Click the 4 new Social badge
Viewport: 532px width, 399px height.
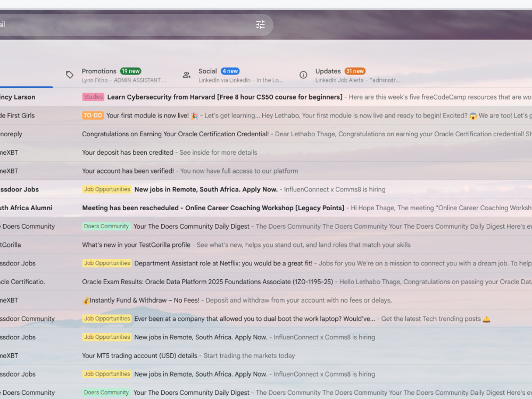[230, 71]
